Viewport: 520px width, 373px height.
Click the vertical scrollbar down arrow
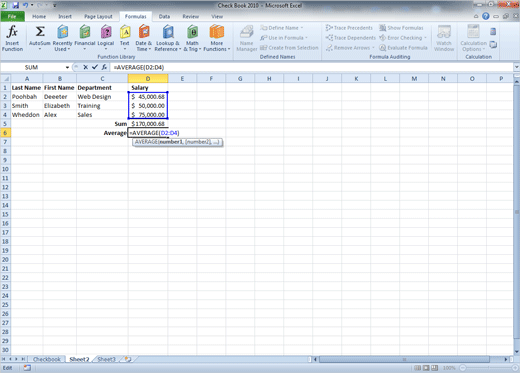click(517, 351)
